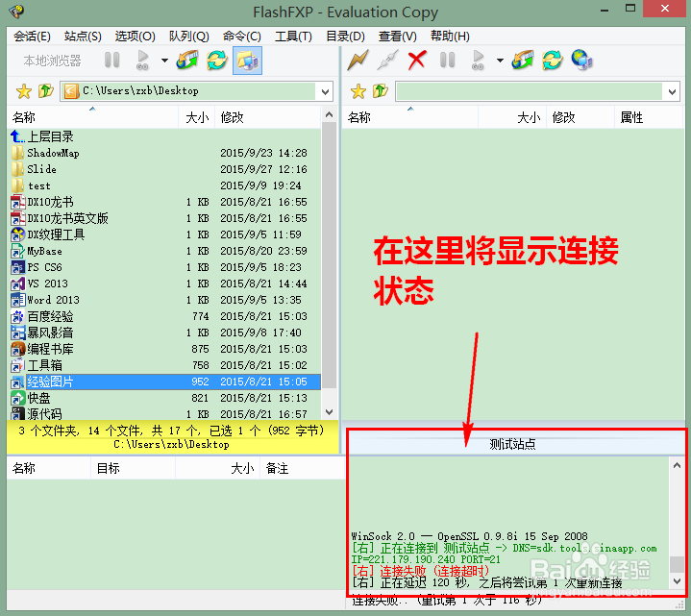
Task: Click the queue 目标 column header
Action: tap(133, 468)
